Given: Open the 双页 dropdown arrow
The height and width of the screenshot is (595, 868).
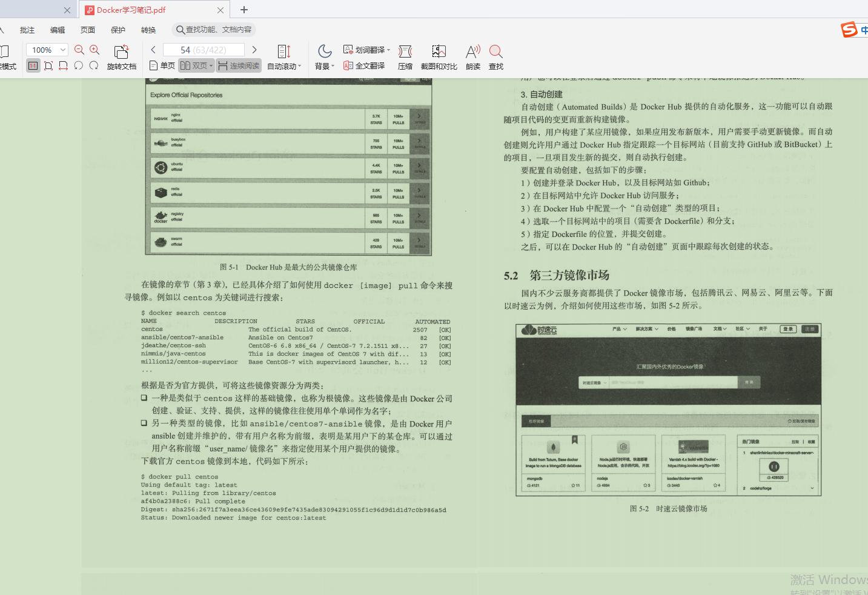Looking at the screenshot, I should click(x=211, y=65).
